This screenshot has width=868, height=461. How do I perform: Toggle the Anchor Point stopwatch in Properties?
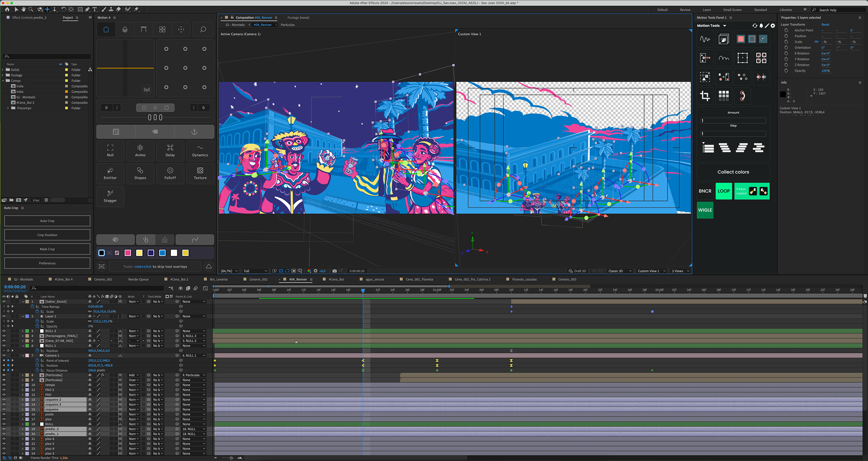tap(786, 30)
